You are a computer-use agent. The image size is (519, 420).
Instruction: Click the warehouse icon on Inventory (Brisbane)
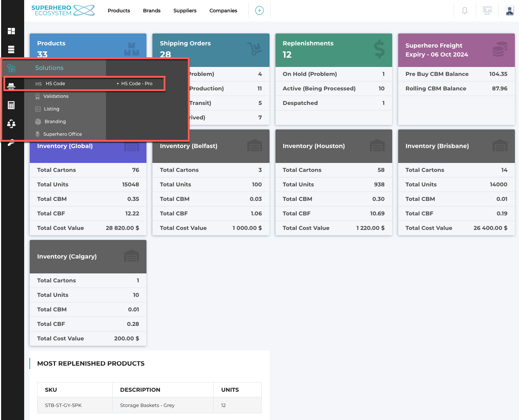[x=500, y=145]
